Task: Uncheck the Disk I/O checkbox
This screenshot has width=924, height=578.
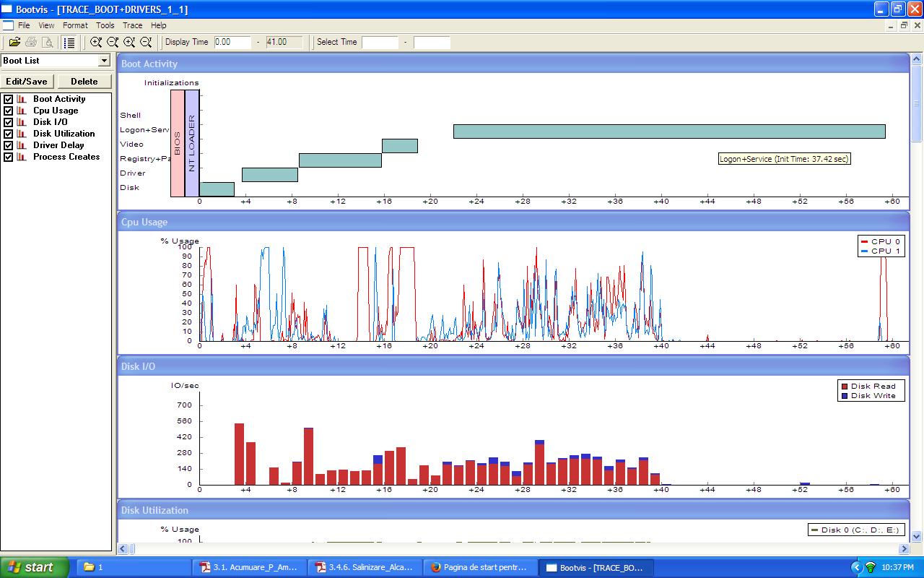Action: pos(9,122)
